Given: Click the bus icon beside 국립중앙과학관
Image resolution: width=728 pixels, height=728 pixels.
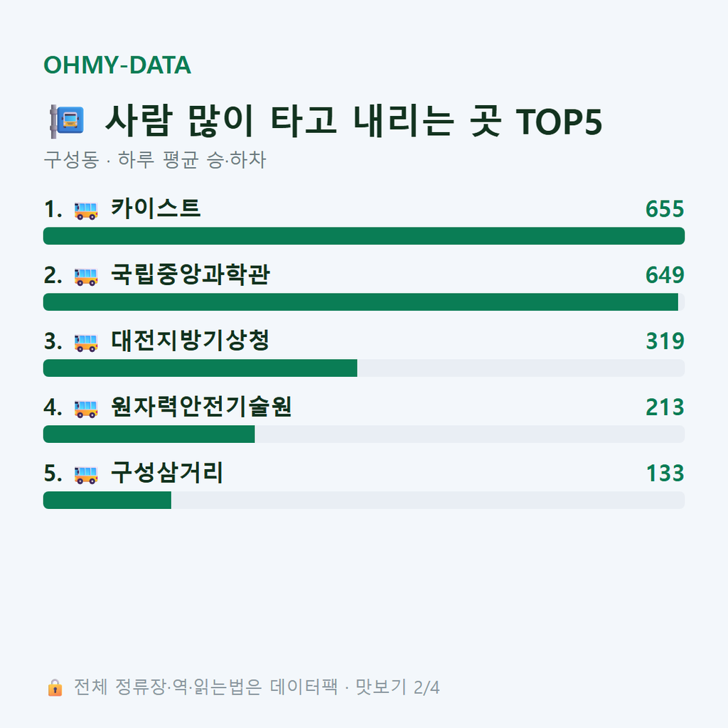Looking at the screenshot, I should tap(86, 277).
